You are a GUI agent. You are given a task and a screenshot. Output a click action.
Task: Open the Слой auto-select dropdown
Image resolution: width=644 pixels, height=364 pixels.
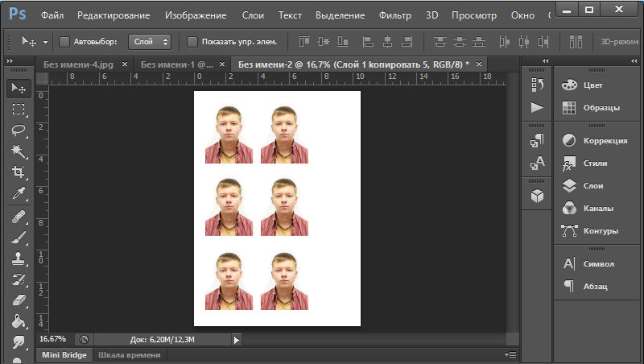tap(150, 41)
